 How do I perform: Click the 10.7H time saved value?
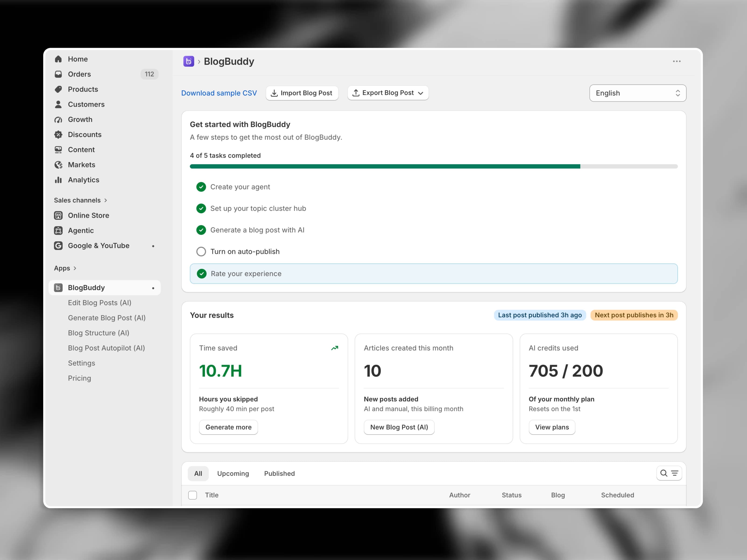point(221,371)
